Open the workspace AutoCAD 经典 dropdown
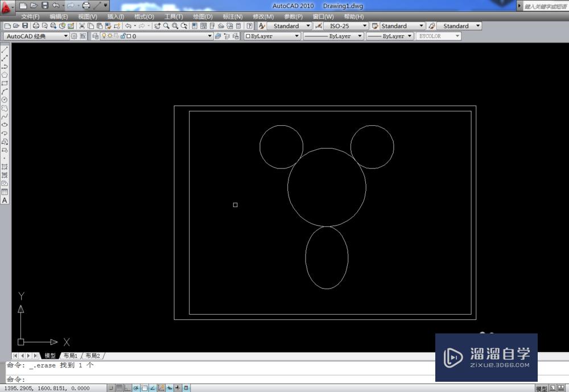 pyautogui.click(x=65, y=35)
